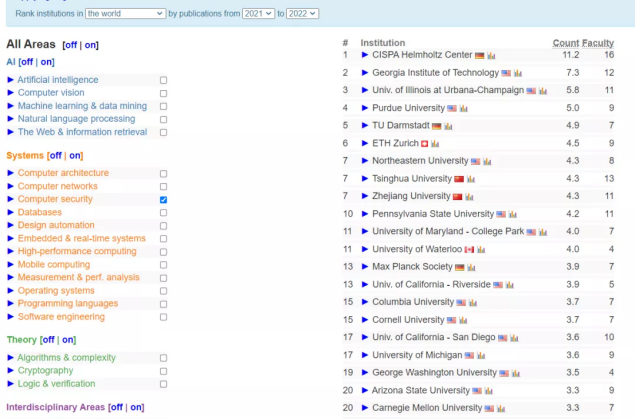Open University of Maryland chart icon
This screenshot has width=636, height=419.
543,232
